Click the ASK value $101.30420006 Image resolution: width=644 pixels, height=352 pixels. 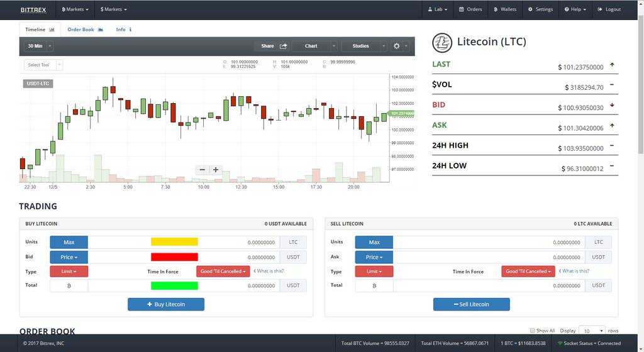pos(580,128)
